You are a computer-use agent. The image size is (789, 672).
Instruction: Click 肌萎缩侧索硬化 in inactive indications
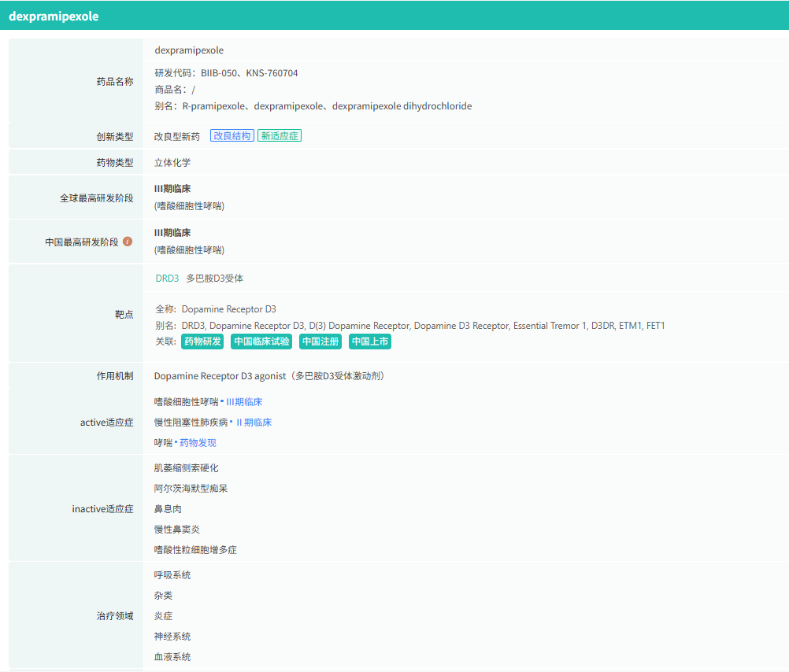pyautogui.click(x=186, y=468)
